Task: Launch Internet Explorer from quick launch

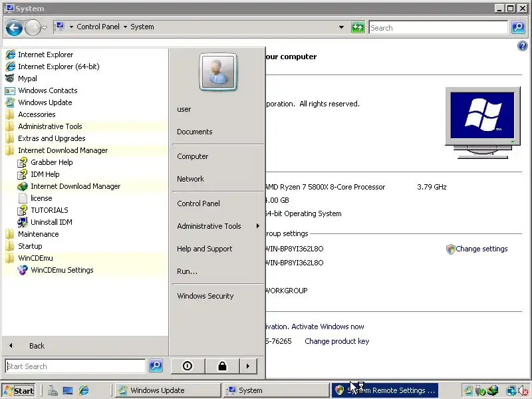Action: 84,390
